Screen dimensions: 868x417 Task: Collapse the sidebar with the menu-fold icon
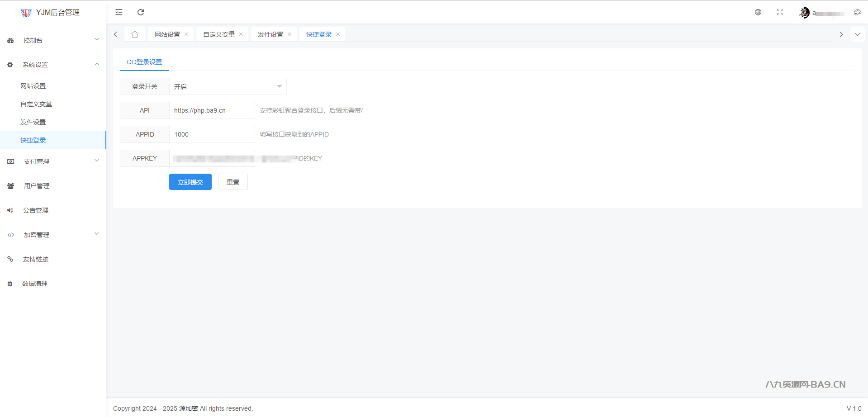click(119, 12)
